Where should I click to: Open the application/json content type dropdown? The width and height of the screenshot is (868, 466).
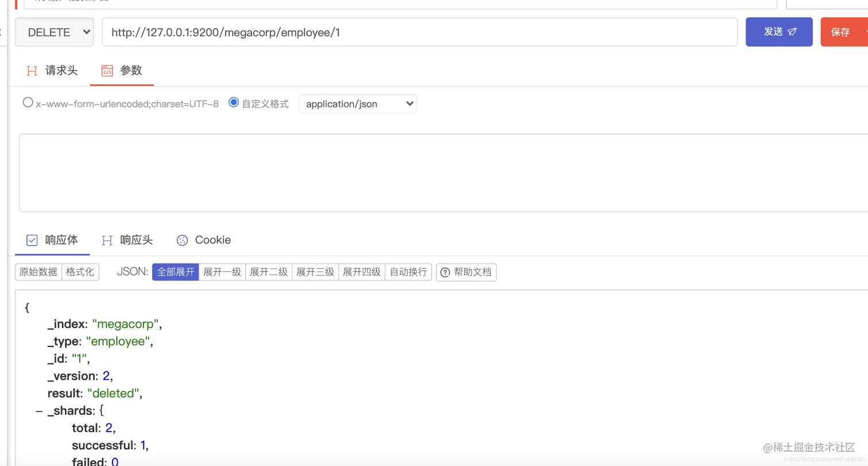click(x=358, y=104)
